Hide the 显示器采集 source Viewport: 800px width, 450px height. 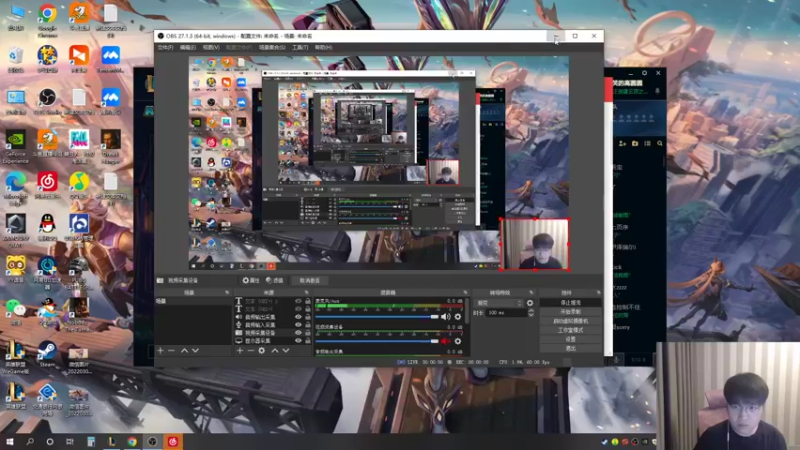pyautogui.click(x=298, y=340)
